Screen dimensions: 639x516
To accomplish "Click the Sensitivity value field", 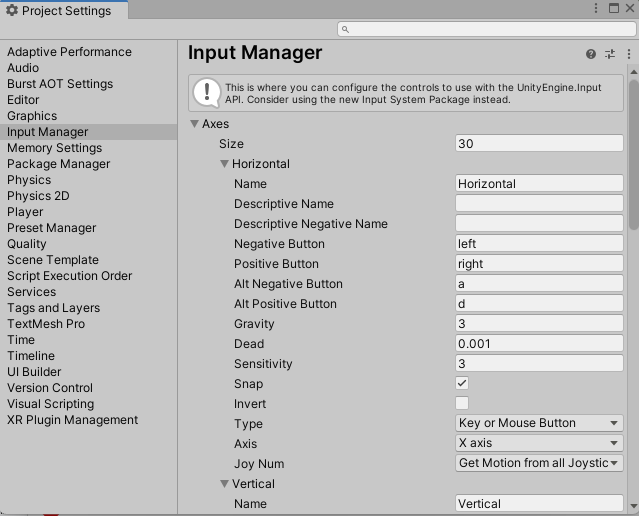I will point(539,363).
